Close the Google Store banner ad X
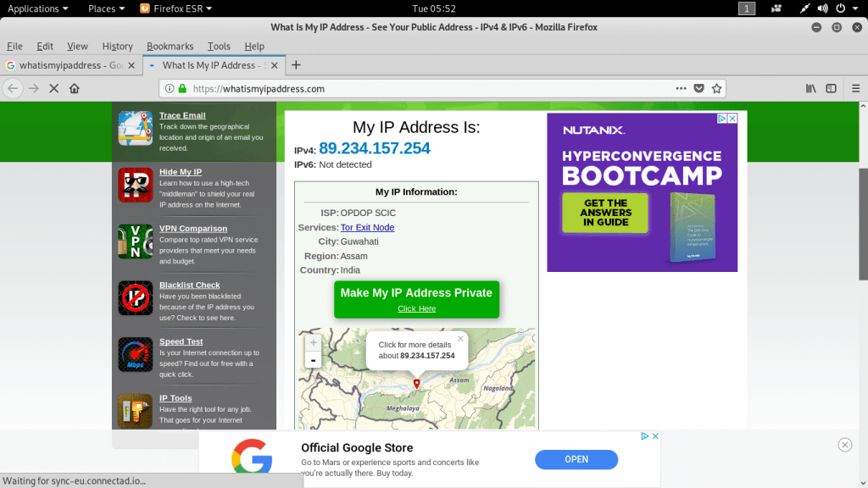Screen dimensions: 868x488 click(655, 436)
